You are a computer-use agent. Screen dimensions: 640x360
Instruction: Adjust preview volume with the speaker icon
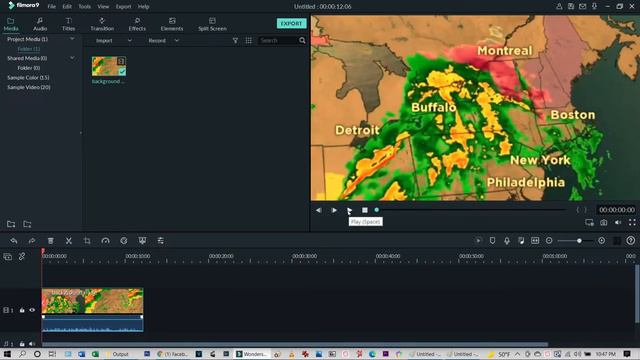click(618, 222)
